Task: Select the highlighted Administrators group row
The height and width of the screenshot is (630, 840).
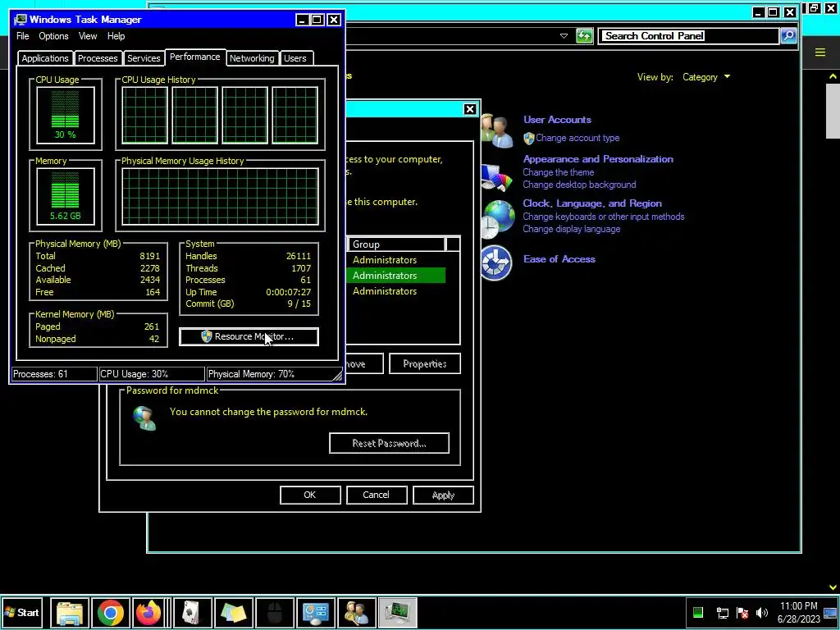Action: tap(395, 276)
